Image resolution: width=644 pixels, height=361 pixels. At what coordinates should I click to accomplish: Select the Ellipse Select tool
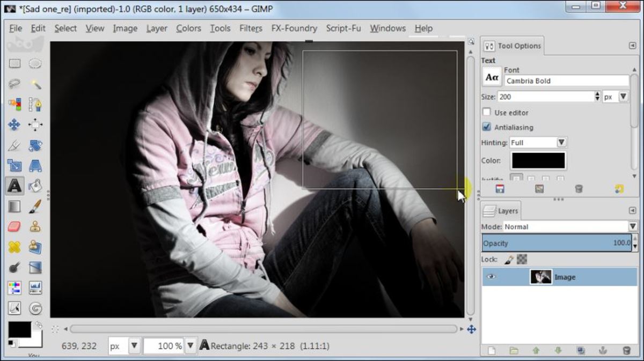pyautogui.click(x=35, y=64)
